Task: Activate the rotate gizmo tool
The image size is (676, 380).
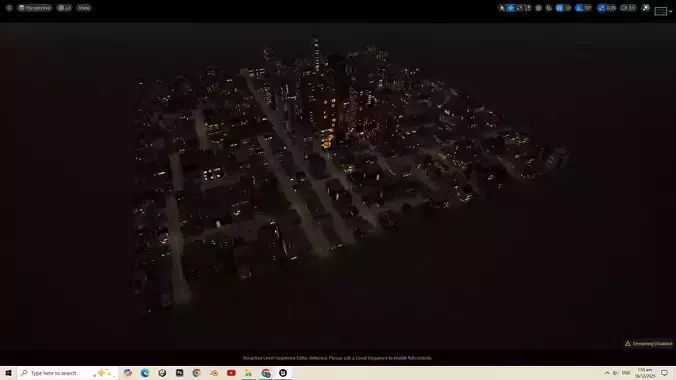Action: [519, 8]
